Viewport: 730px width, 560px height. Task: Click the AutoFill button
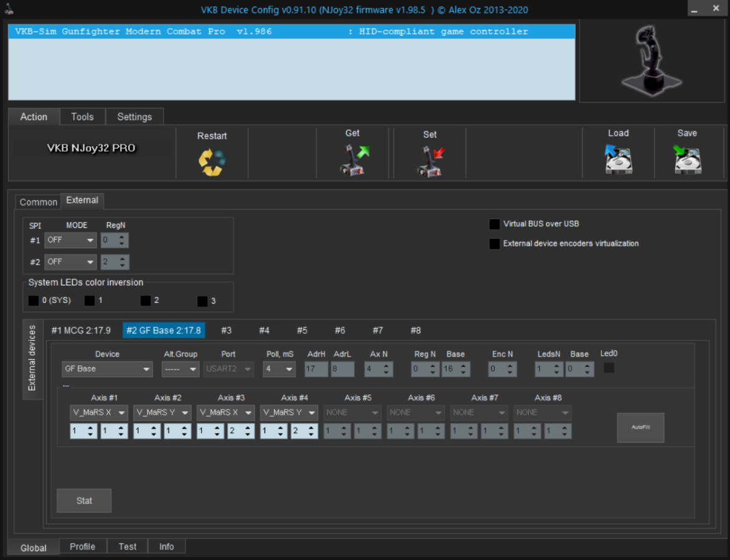640,427
